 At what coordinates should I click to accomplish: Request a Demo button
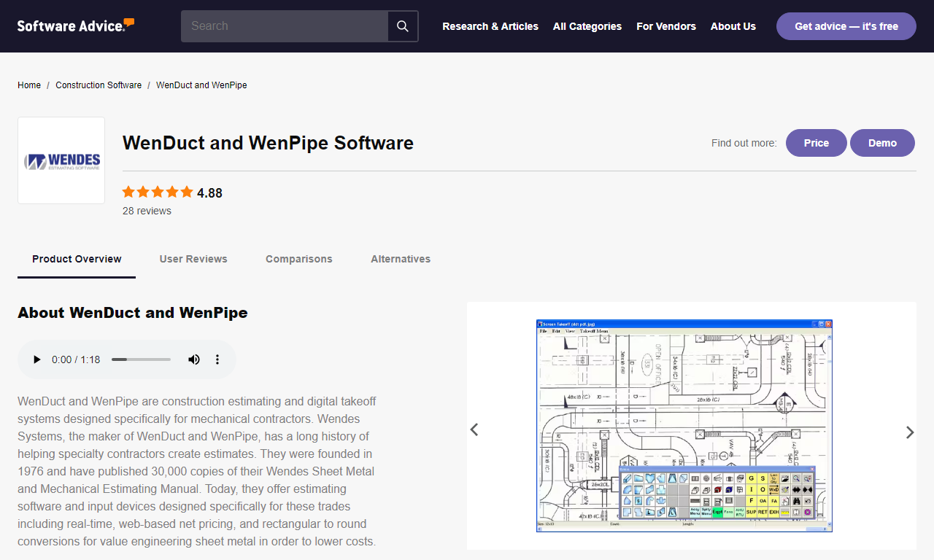(882, 143)
